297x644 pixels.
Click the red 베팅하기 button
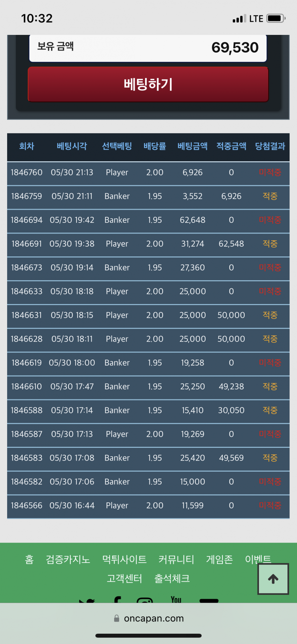point(148,84)
